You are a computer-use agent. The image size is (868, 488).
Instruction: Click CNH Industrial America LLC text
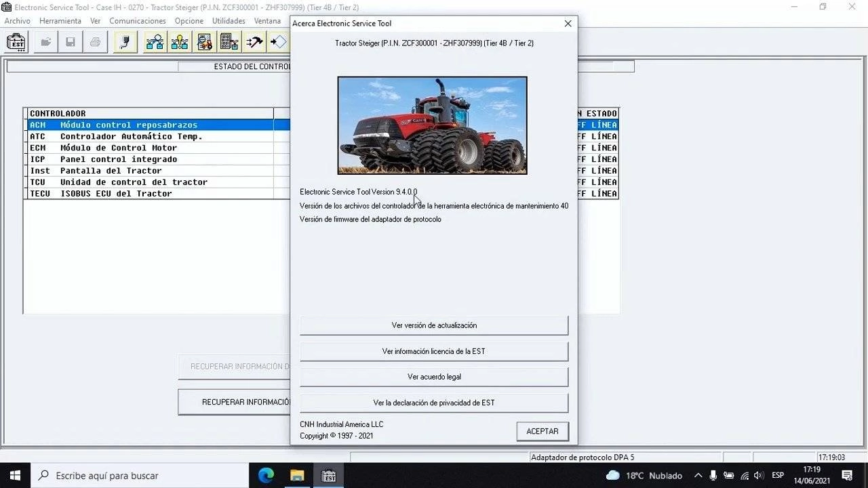342,424
